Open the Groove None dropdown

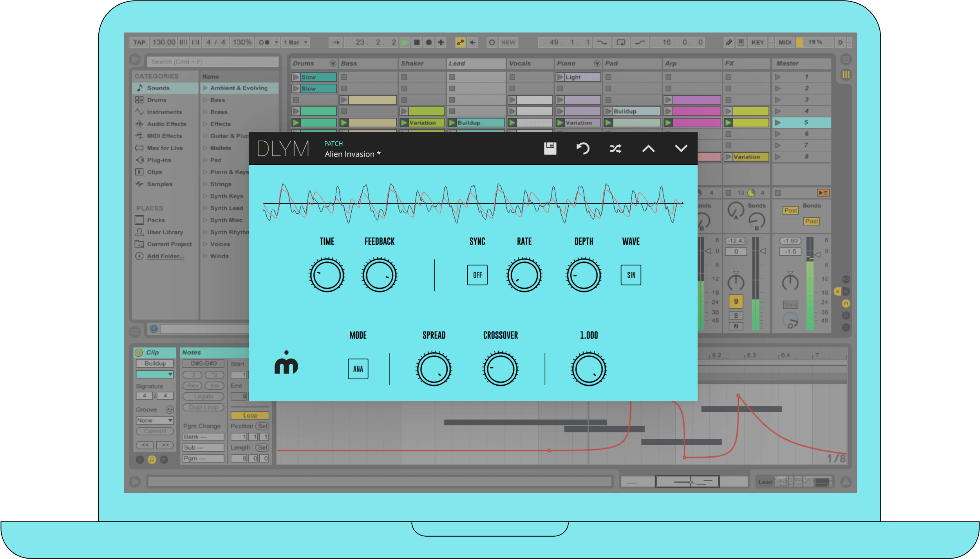(155, 420)
